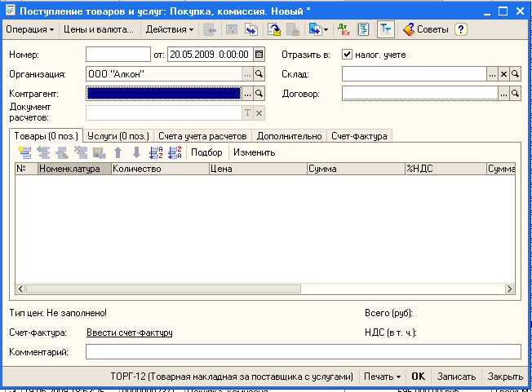Image resolution: width=532 pixels, height=392 pixels.
Task: Click into the Комментарий input field
Action: [x=303, y=352]
